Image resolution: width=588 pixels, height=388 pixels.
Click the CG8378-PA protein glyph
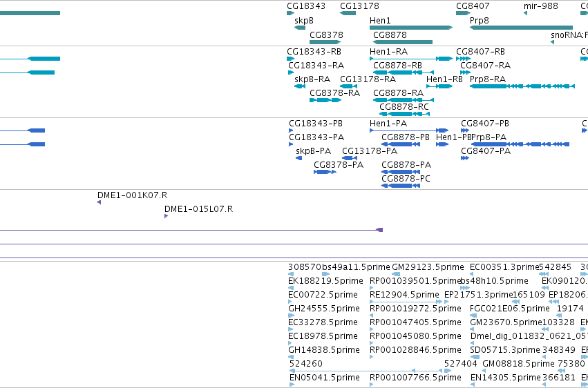click(x=325, y=172)
